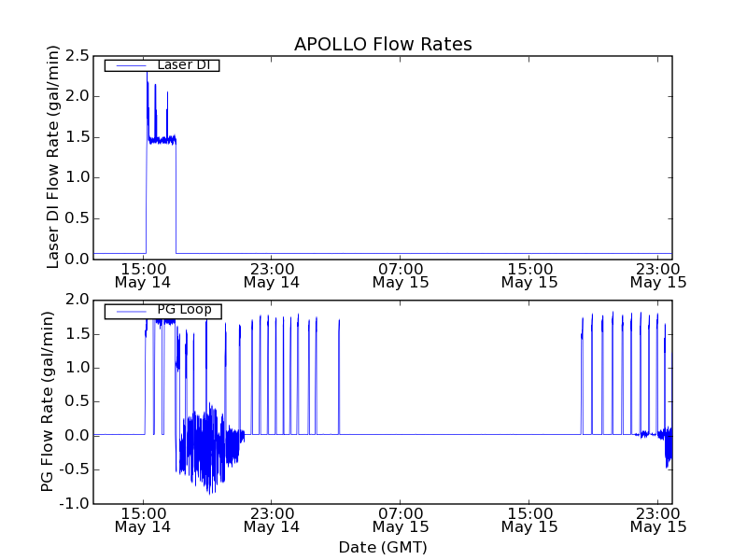The height and width of the screenshot is (560, 747).
Task: Select the PG Loop legend text
Action: coord(184,310)
